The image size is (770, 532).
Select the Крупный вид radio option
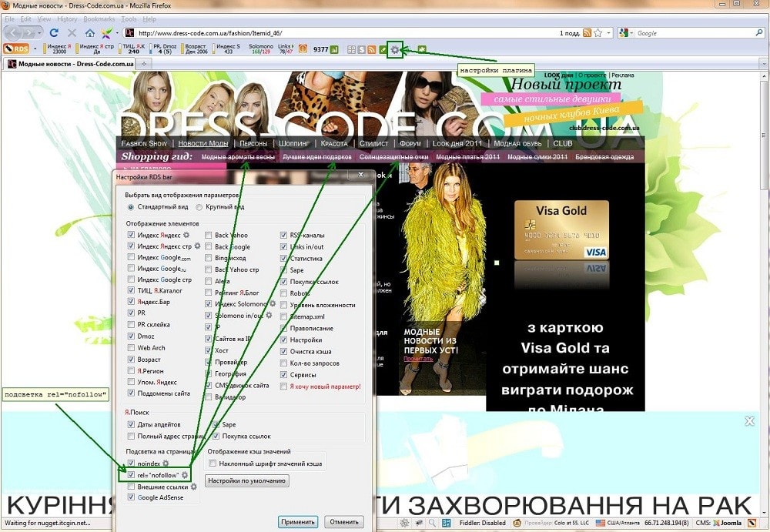199,207
